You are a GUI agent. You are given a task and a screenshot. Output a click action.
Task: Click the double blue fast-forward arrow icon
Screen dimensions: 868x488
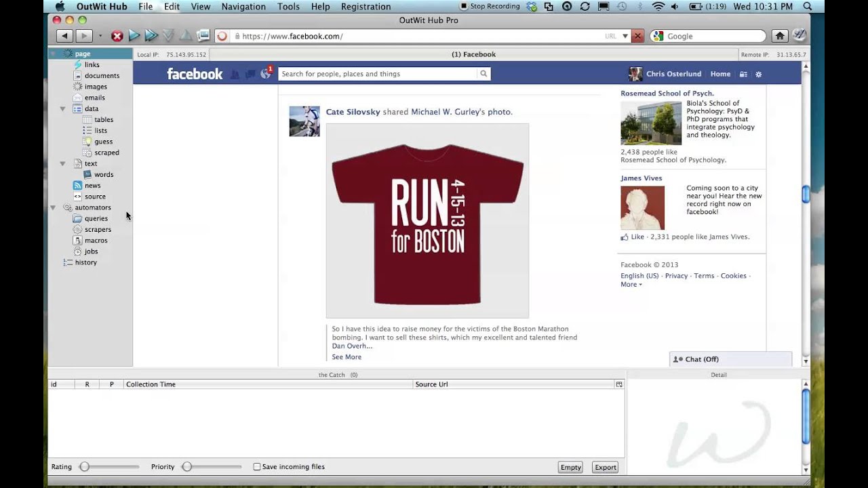pos(151,36)
